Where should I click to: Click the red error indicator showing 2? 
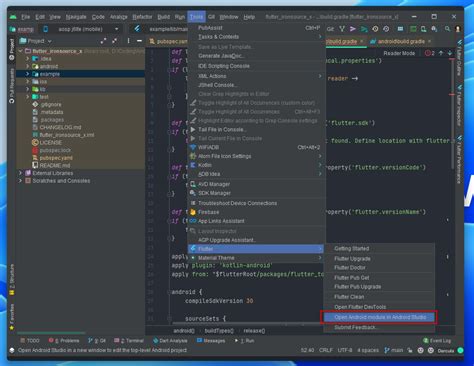tap(430, 53)
